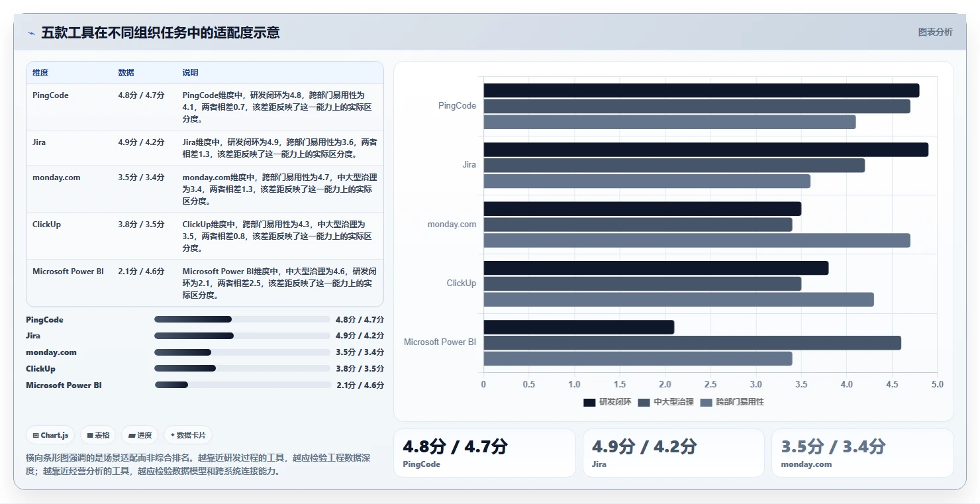Click the 3.5分 / 3.4分 table cell
Viewport: 980px width, 504px height.
tap(141, 177)
